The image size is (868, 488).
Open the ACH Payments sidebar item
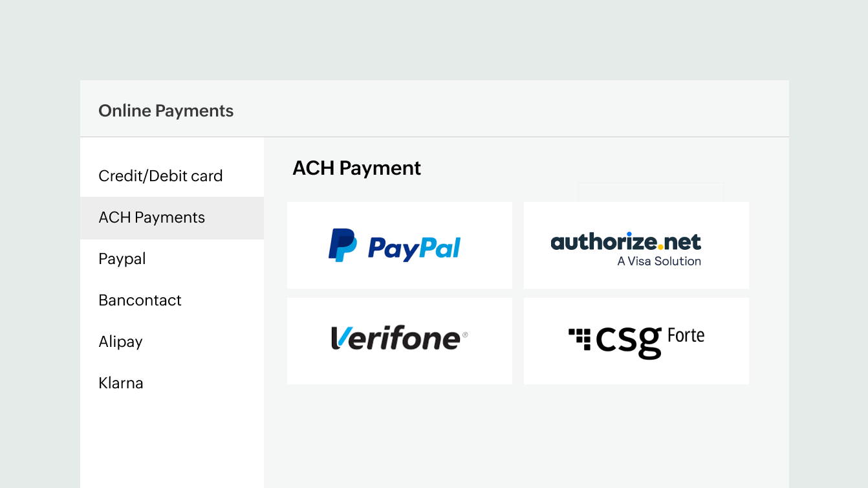[x=152, y=217]
